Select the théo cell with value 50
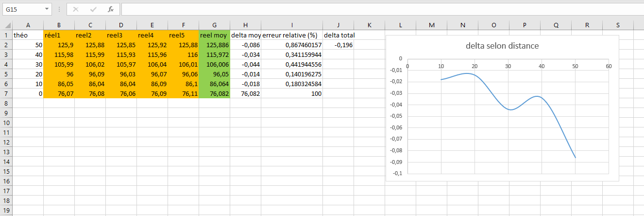The width and height of the screenshot is (644, 216). point(28,45)
